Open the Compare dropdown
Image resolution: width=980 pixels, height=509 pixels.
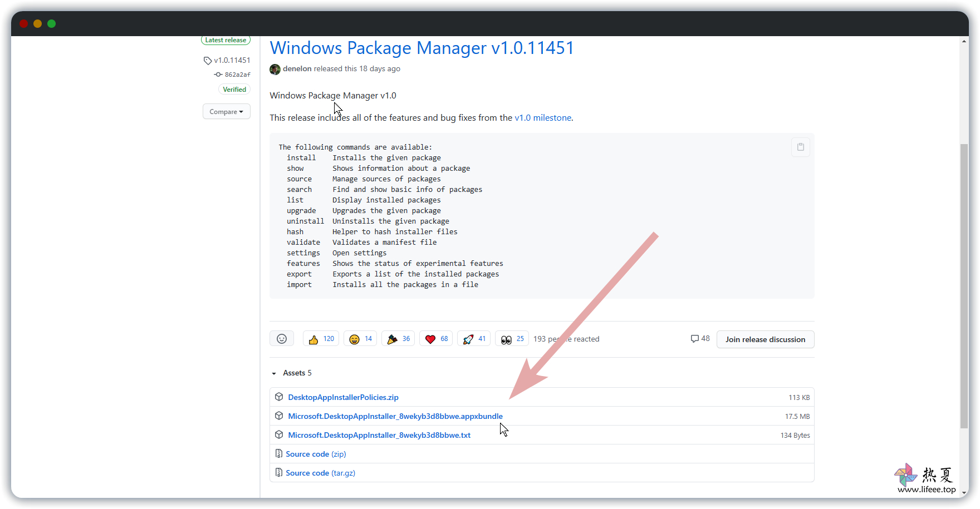click(x=226, y=112)
